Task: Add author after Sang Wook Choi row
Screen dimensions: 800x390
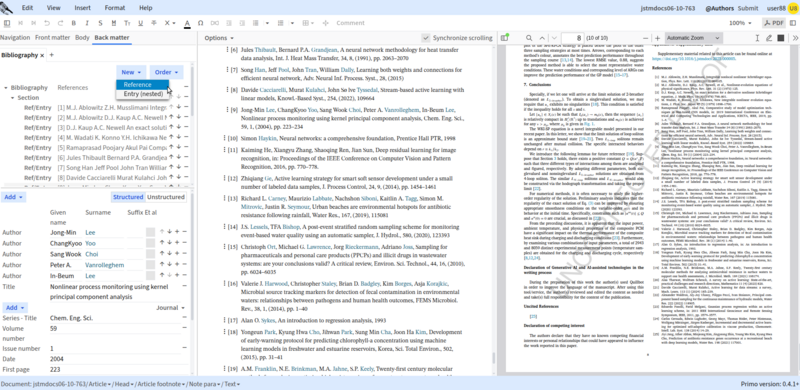Action: point(177,254)
